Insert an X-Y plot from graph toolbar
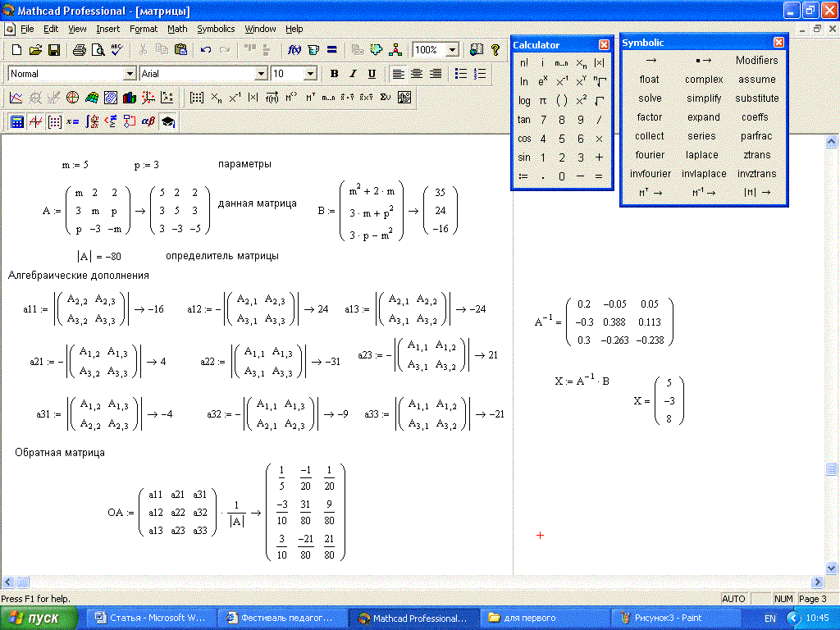Screen dimensions: 840x630 tap(16, 98)
